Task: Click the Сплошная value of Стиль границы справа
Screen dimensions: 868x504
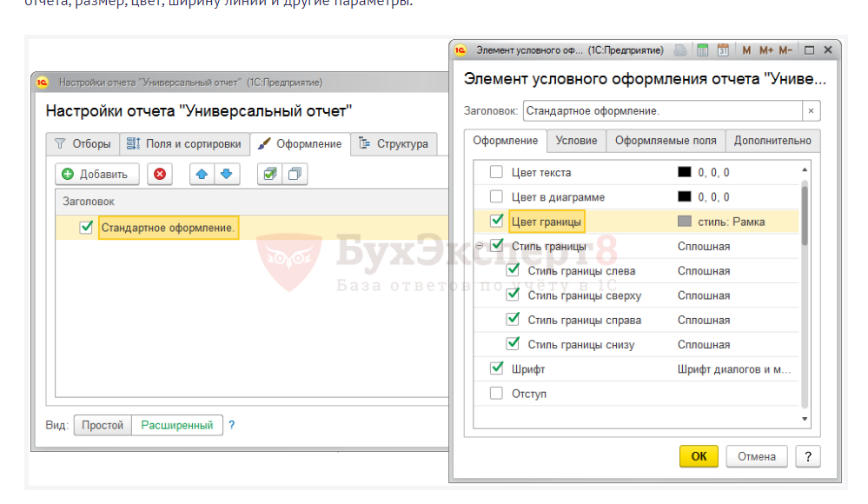Action: tap(704, 320)
